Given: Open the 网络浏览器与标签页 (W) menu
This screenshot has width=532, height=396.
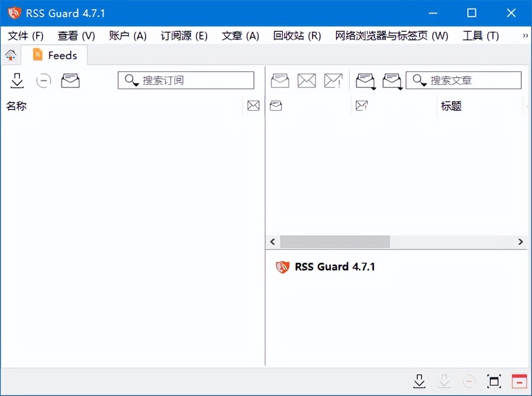Looking at the screenshot, I should pos(391,36).
